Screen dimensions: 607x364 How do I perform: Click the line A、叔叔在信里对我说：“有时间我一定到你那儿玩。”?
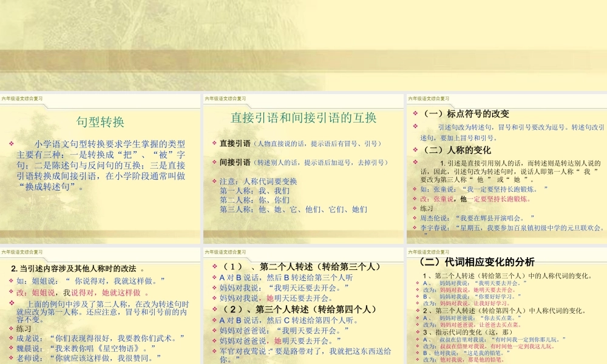[494, 339]
